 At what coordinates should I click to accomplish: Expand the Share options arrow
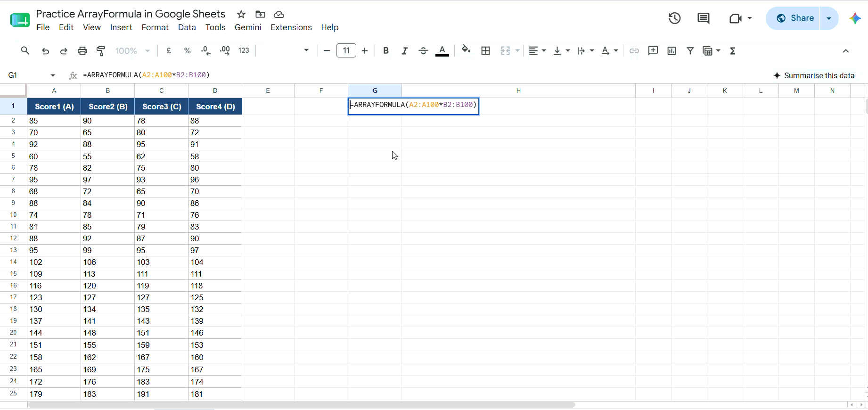pyautogui.click(x=829, y=18)
